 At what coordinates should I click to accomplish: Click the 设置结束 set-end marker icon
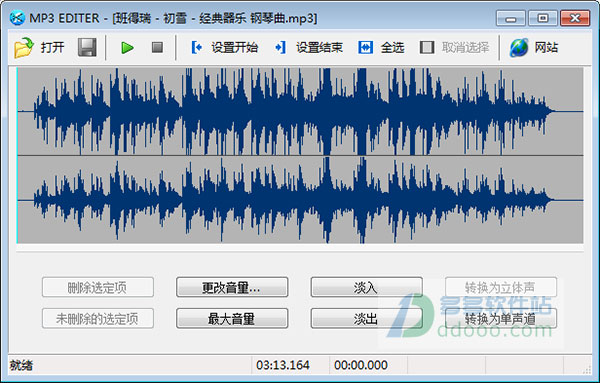tap(280, 47)
